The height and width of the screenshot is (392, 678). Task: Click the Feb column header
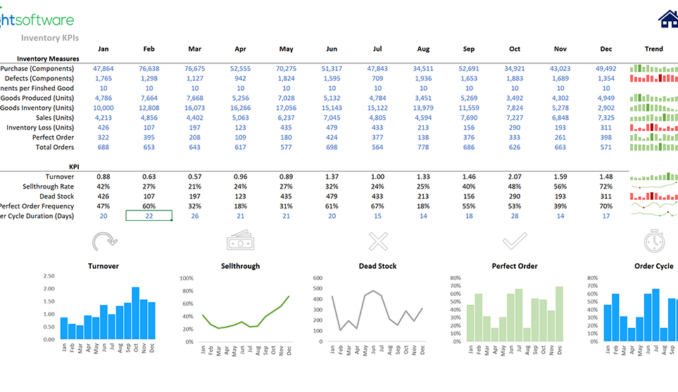click(x=149, y=49)
